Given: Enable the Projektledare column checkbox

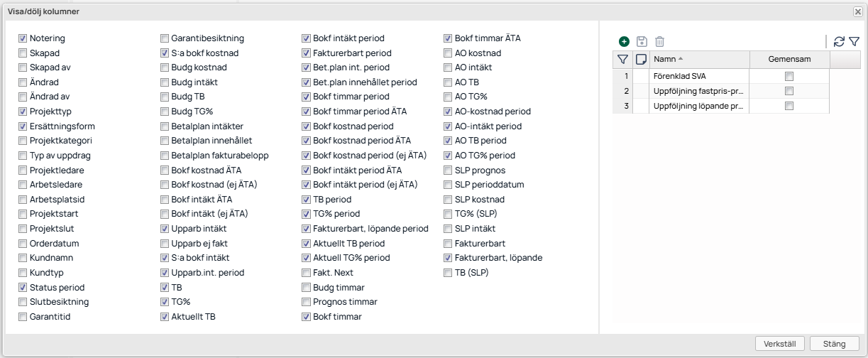Looking at the screenshot, I should click(23, 170).
